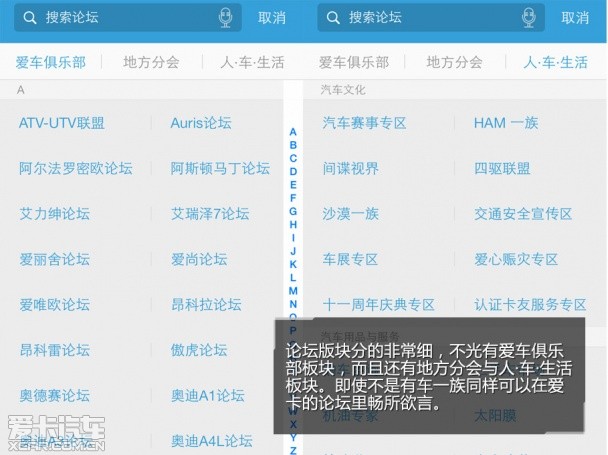
Task: Open 艾瑞泽7论坛
Action: [x=210, y=214]
